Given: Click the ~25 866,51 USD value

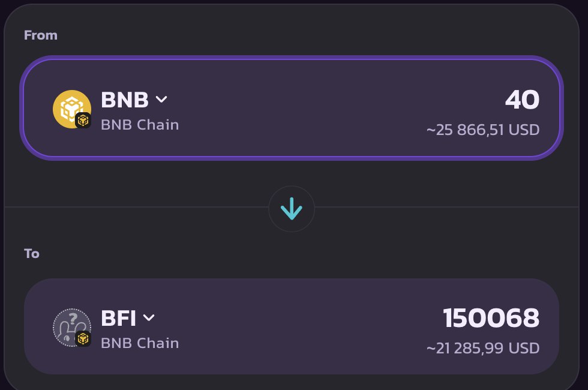Looking at the screenshot, I should 483,130.
